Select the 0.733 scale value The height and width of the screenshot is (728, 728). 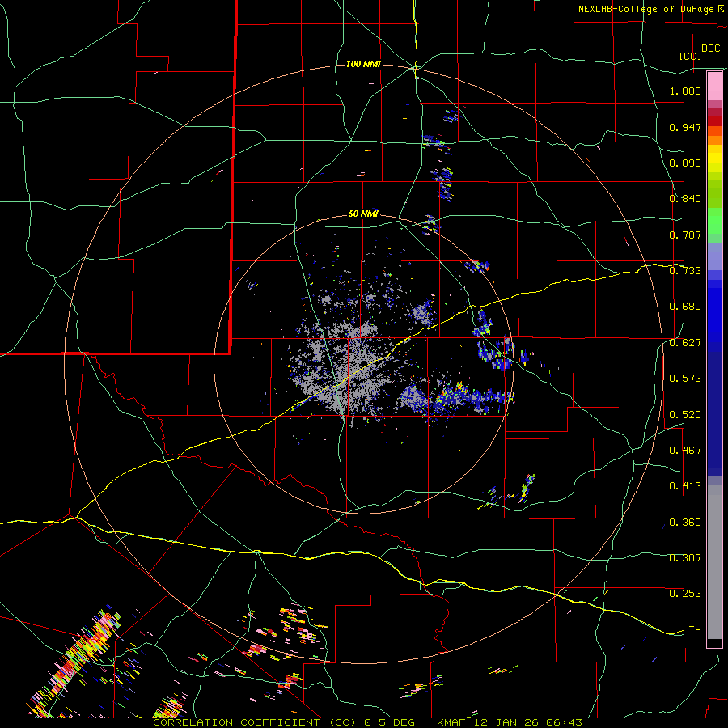click(685, 271)
